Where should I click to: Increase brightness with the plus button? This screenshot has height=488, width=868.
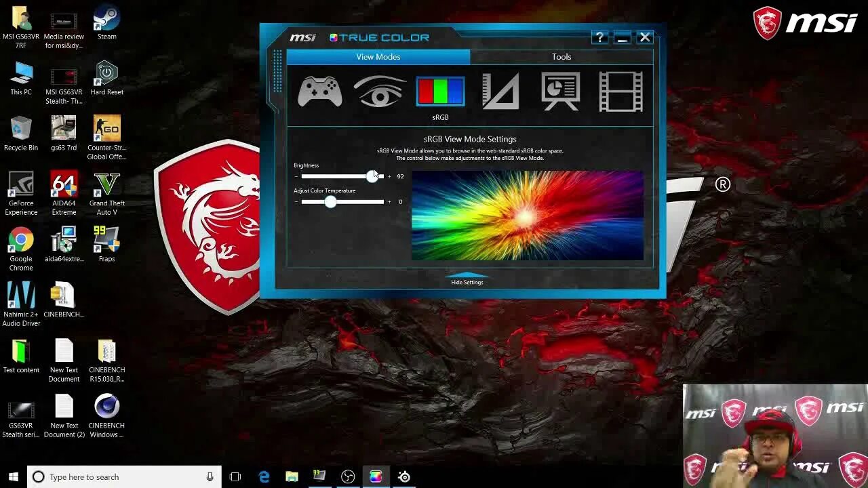click(x=389, y=176)
